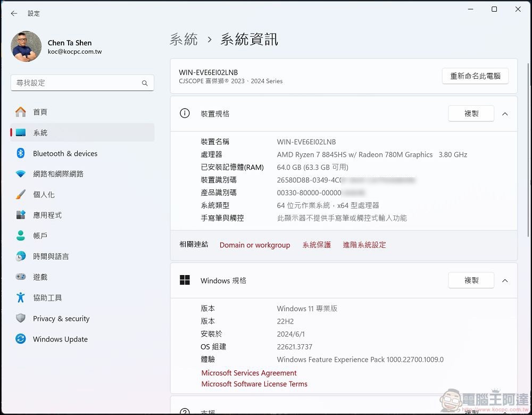Click the 系統 breadcrumb link
This screenshot has width=532, height=415.
coord(184,39)
